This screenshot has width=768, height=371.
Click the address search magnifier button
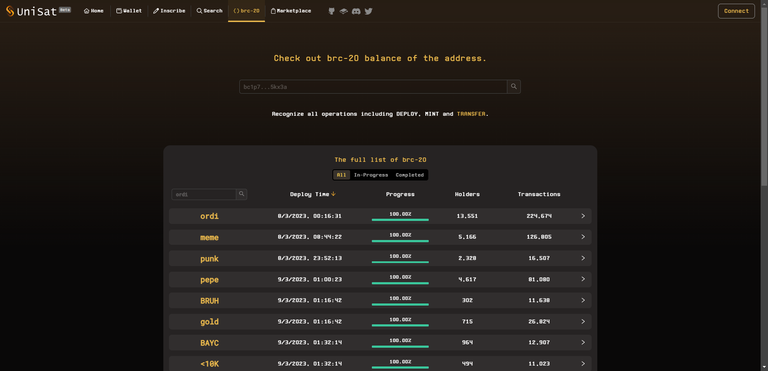pyautogui.click(x=514, y=87)
